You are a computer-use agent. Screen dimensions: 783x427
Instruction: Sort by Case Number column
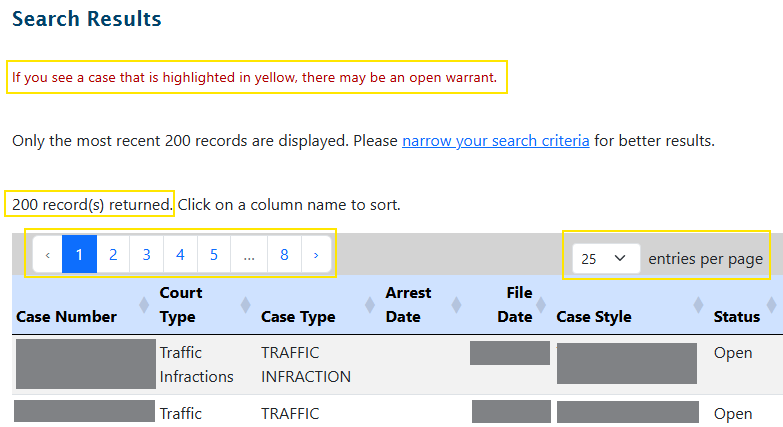(66, 317)
